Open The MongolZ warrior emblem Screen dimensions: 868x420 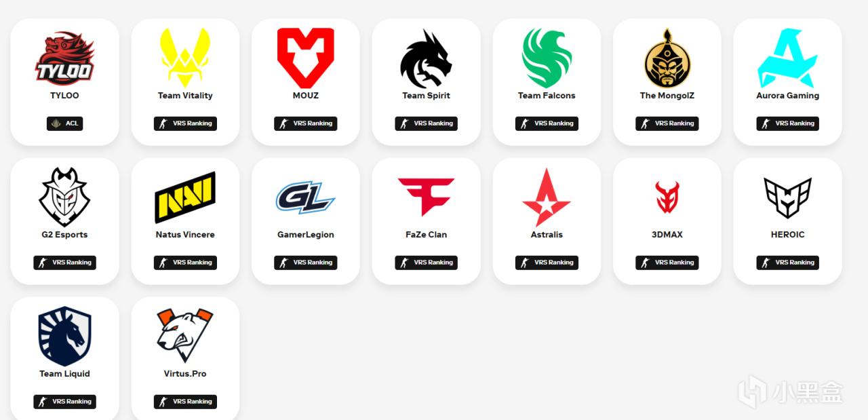click(x=667, y=58)
